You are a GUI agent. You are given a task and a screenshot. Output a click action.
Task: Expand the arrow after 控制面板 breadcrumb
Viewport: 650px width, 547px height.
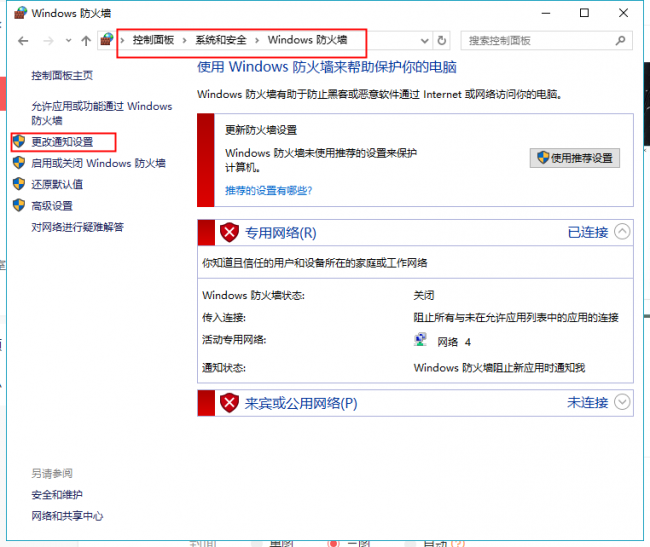184,40
